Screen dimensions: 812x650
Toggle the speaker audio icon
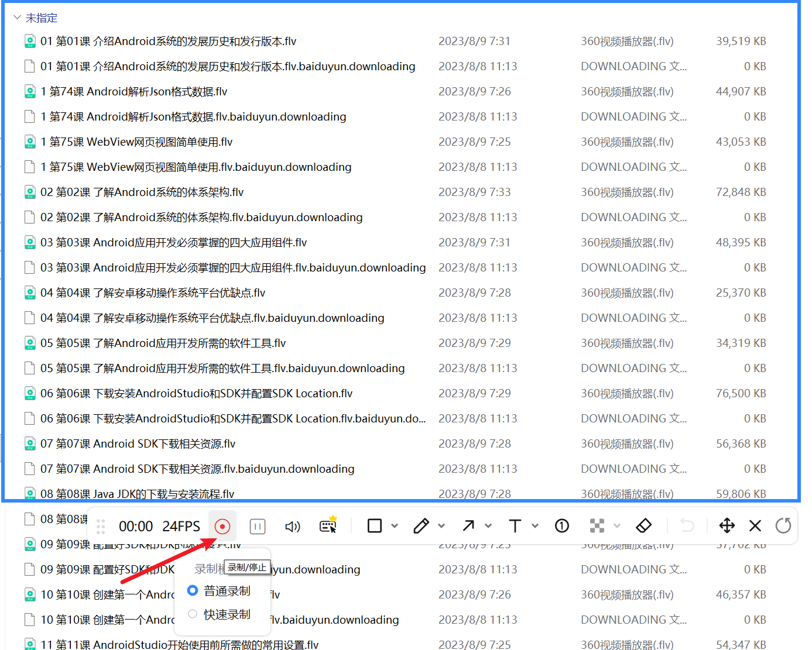[293, 527]
